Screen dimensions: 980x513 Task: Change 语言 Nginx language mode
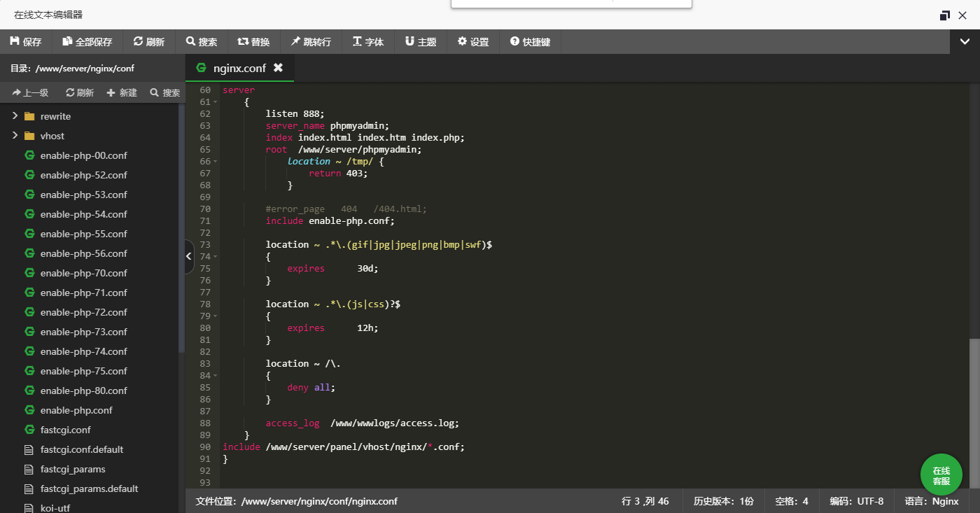[931, 501]
